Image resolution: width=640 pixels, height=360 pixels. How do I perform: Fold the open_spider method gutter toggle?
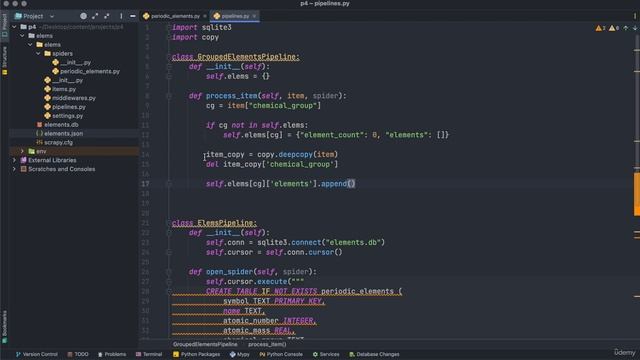point(169,272)
